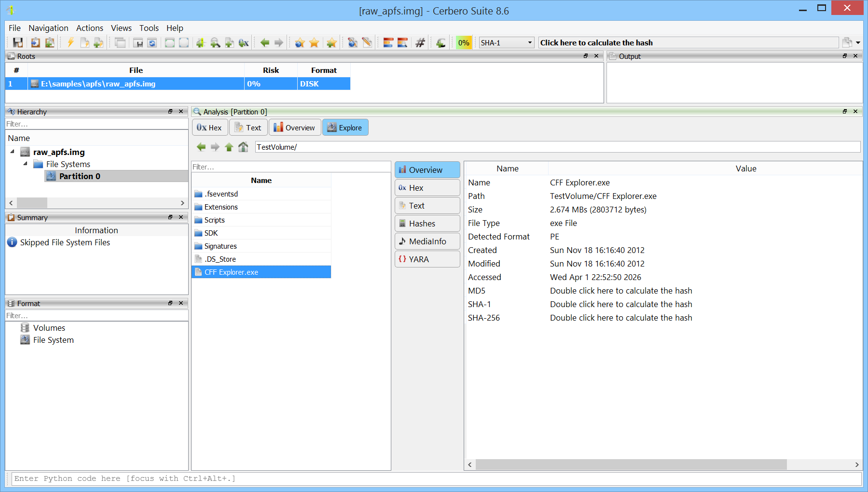Viewport: 868px width, 492px height.
Task: Collapse the raw_apfs.img tree node
Action: pos(13,152)
